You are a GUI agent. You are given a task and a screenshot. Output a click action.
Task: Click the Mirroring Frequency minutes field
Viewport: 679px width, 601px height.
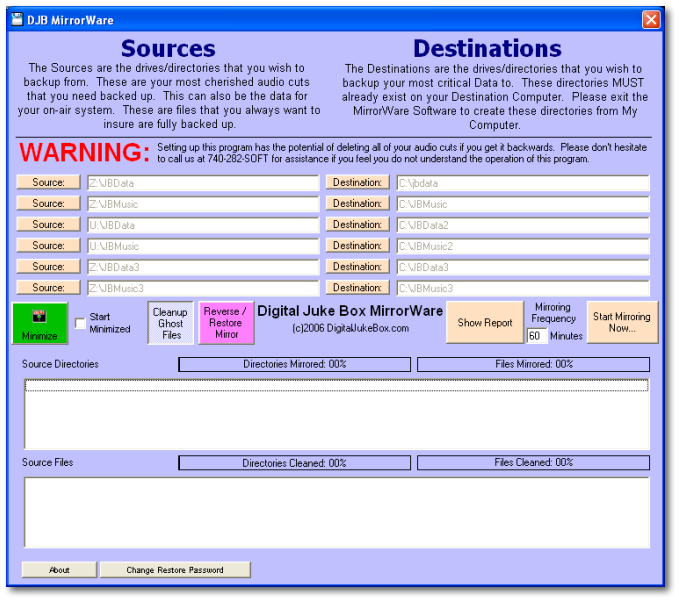pos(537,335)
